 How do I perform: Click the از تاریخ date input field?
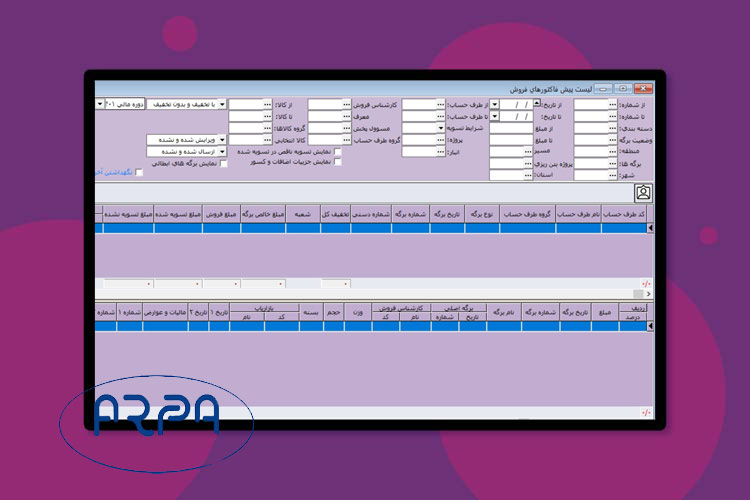point(516,104)
